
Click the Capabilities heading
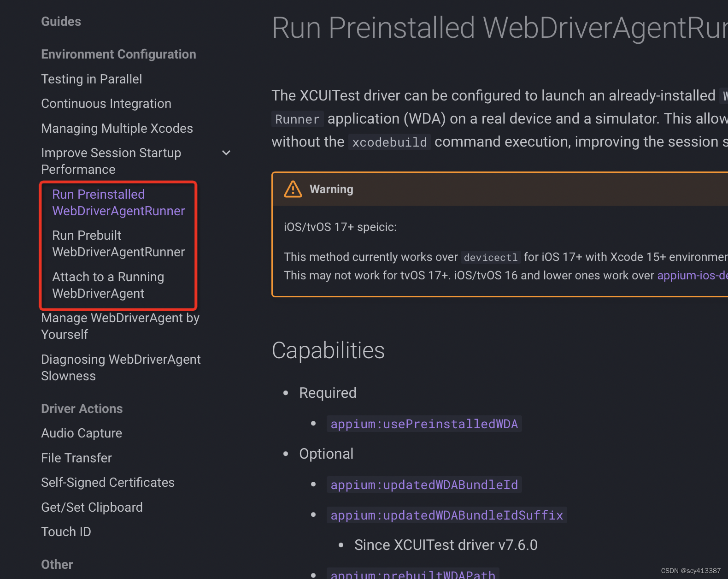328,350
